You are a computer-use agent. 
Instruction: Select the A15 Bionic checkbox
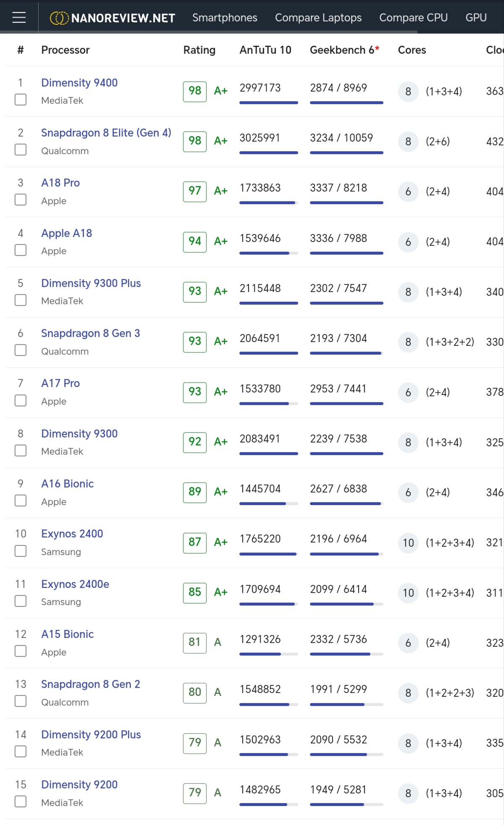click(21, 651)
